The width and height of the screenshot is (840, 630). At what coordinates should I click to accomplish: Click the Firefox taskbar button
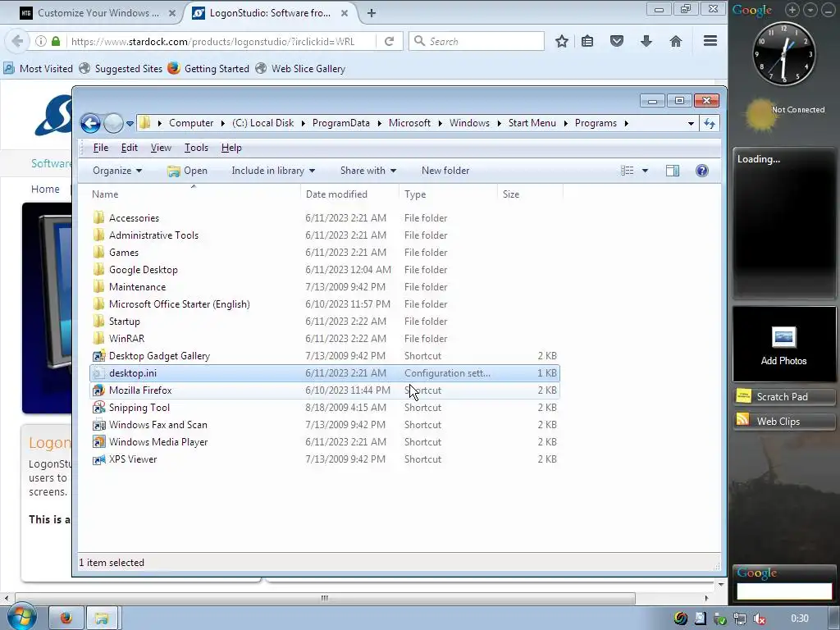coord(66,619)
